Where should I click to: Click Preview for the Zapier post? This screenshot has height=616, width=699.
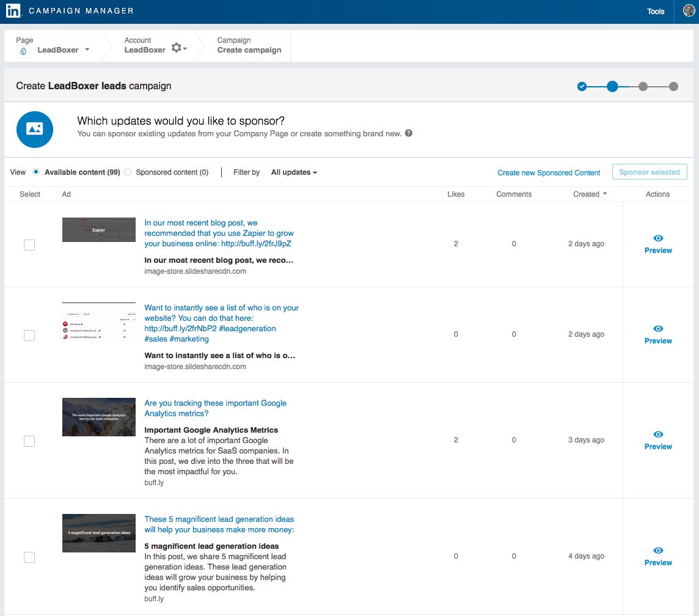658,251
